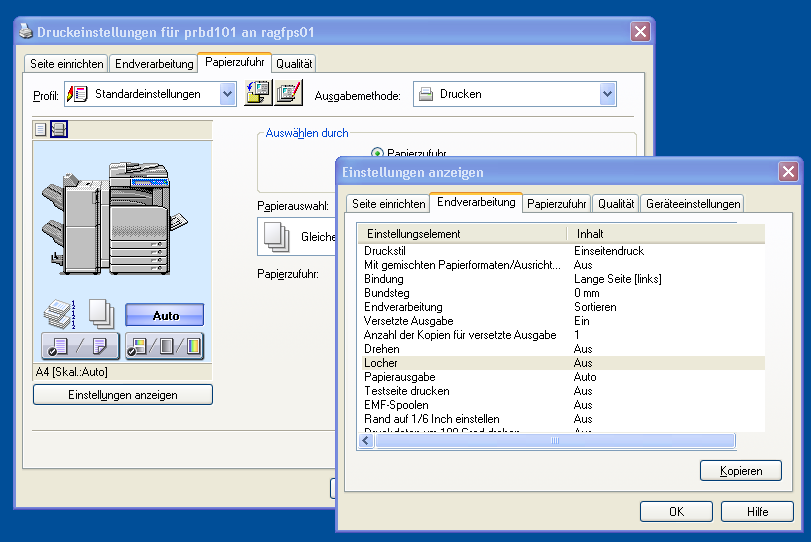Viewport: 811px width, 542px height.
Task: Select the EMF-Spoolen row
Action: coord(561,404)
